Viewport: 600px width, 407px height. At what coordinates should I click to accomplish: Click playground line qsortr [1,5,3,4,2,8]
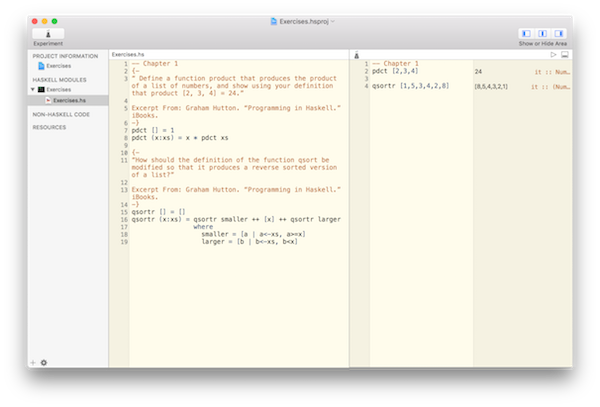click(x=411, y=86)
